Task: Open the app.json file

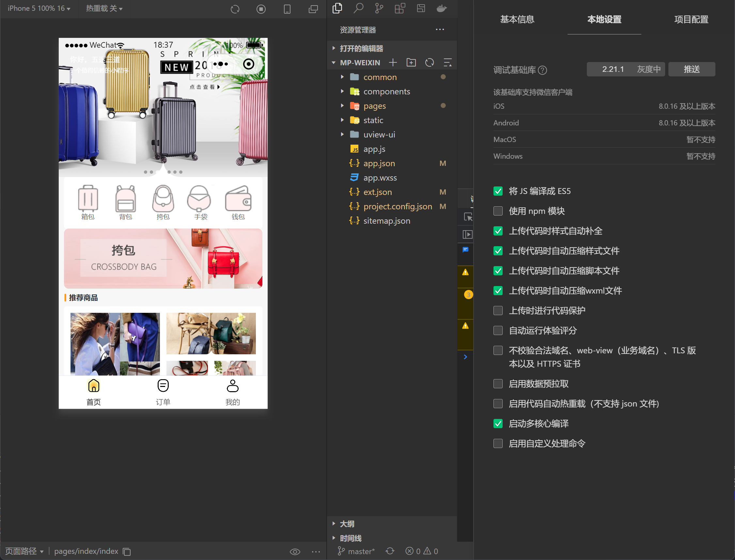Action: 379,163
